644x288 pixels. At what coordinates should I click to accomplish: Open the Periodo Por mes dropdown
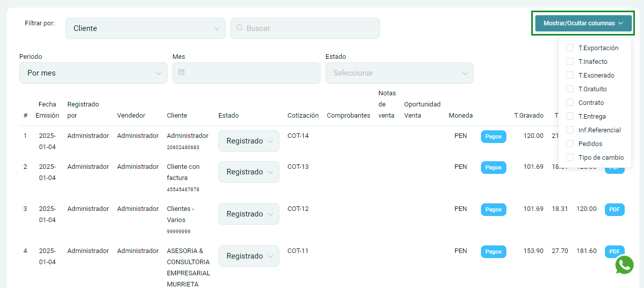(93, 73)
